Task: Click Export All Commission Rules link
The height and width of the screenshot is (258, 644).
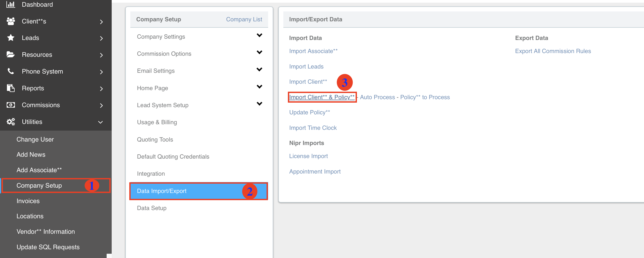Action: (x=553, y=51)
